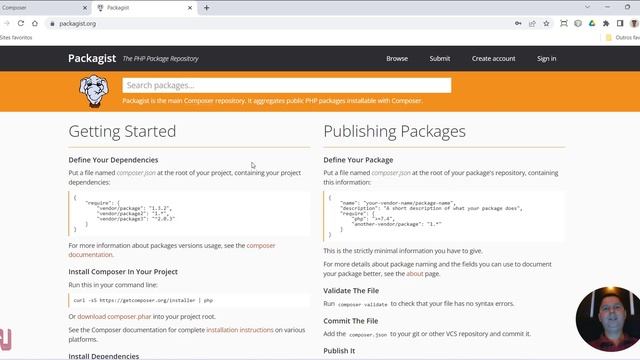Open a new browser tab
The height and width of the screenshot is (360, 640).
coord(207,8)
